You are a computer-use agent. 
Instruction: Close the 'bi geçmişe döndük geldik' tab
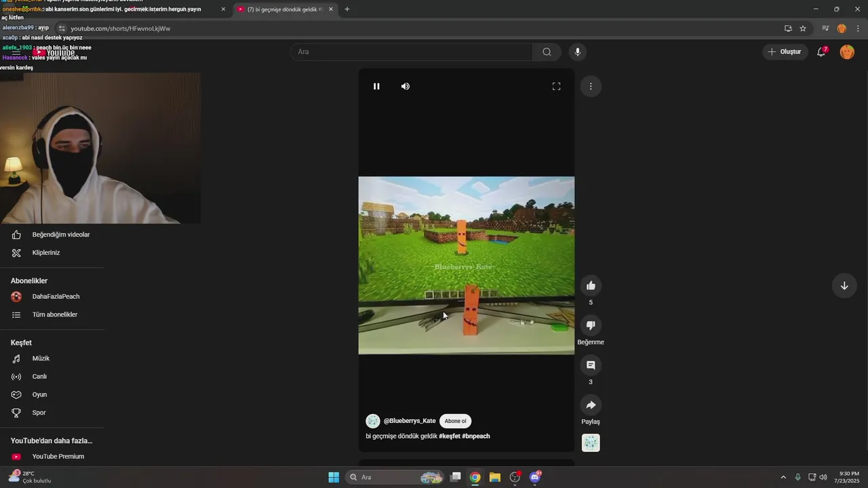tap(331, 9)
